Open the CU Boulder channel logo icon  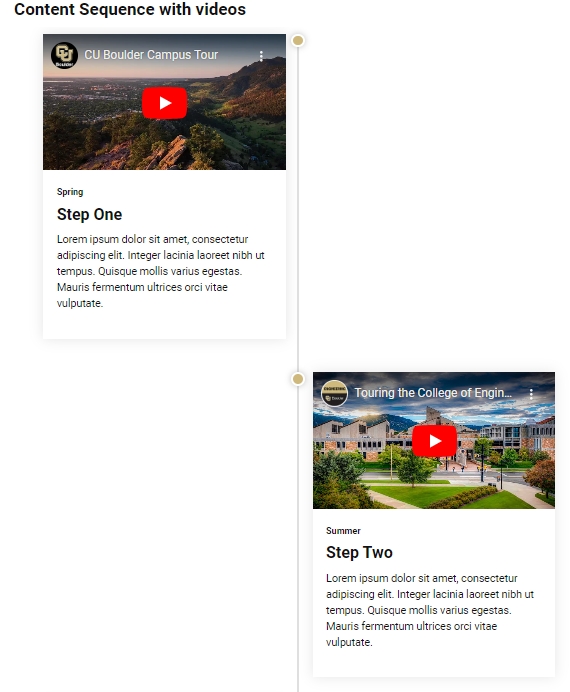[64, 55]
